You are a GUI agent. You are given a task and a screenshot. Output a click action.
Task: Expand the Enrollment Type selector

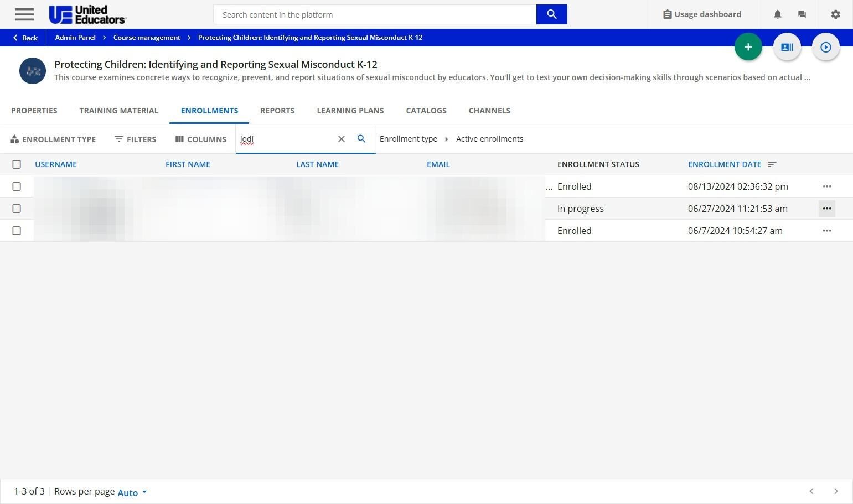53,139
